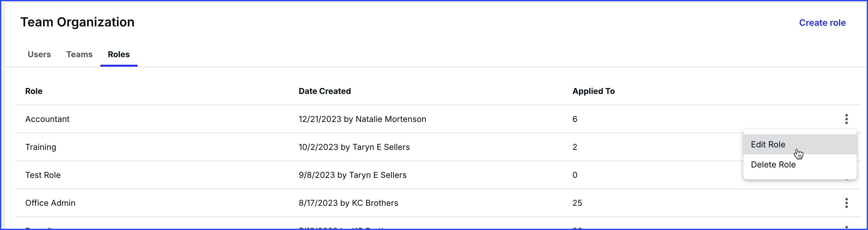Click the Role column header
This screenshot has height=230, width=868.
34,91
